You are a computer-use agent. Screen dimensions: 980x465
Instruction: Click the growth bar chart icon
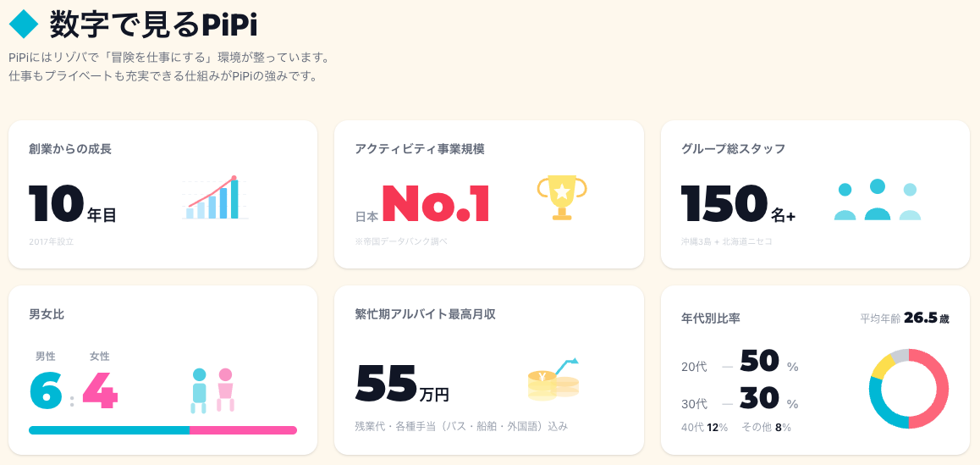pyautogui.click(x=212, y=199)
